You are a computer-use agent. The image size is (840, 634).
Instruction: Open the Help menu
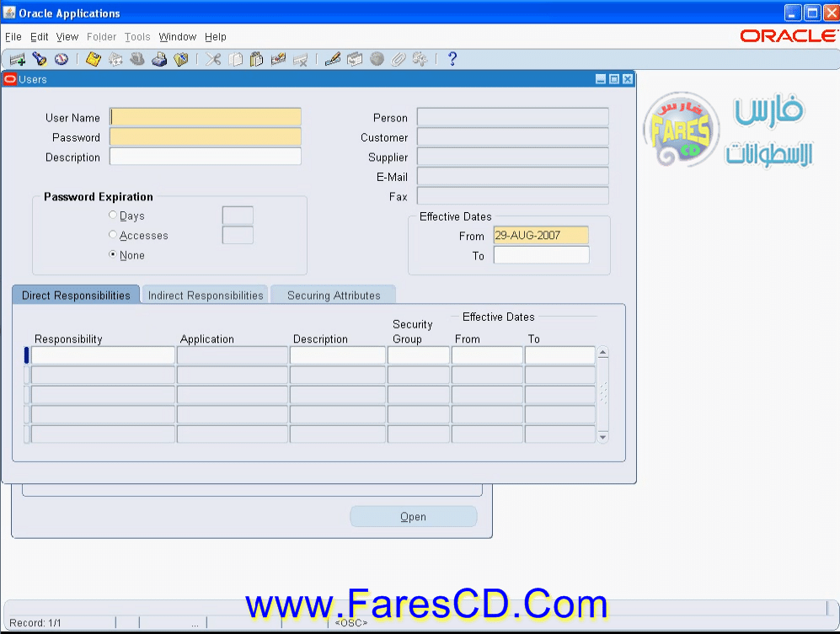pyautogui.click(x=216, y=37)
